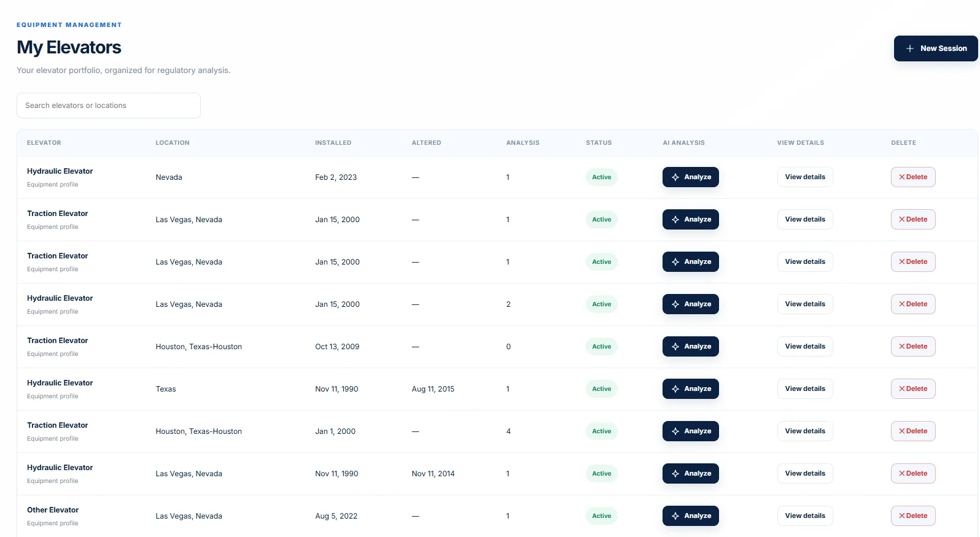Click the STATUS column header
Image resolution: width=980 pixels, height=537 pixels.
pyautogui.click(x=599, y=143)
